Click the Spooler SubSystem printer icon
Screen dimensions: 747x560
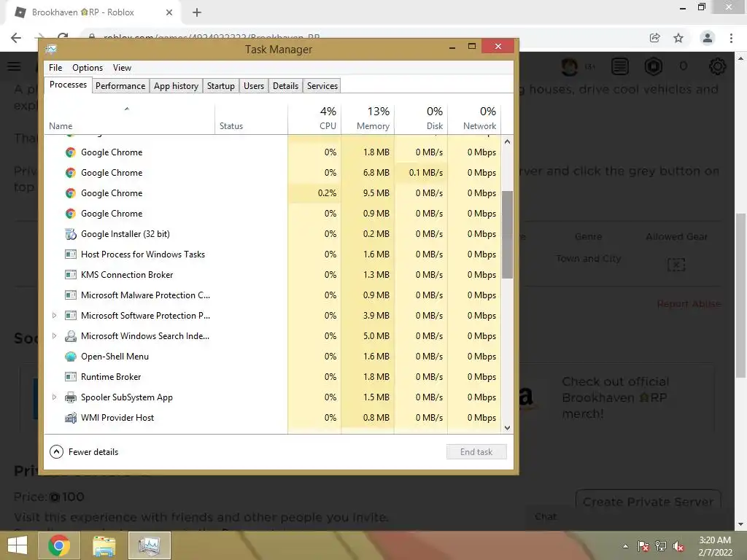(x=71, y=397)
